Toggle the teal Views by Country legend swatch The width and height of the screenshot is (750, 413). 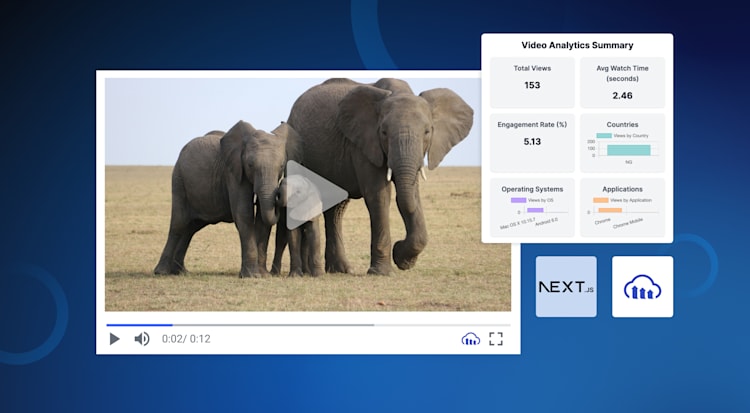tap(604, 136)
